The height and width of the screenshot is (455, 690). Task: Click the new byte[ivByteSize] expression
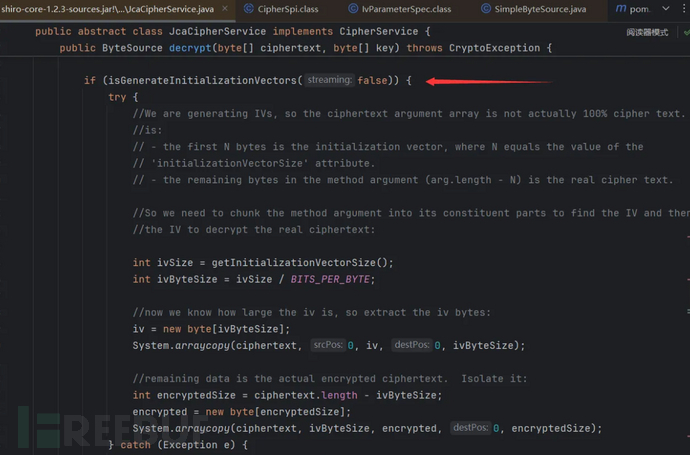[x=226, y=329]
